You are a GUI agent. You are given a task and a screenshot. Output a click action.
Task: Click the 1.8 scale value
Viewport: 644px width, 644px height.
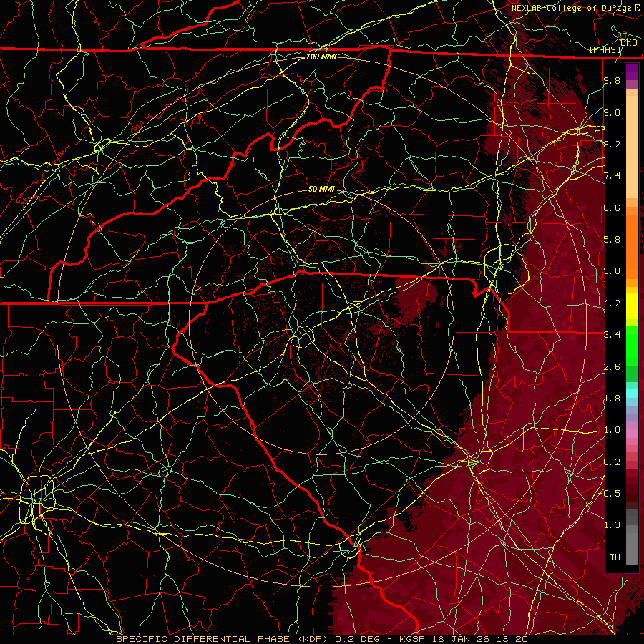click(x=612, y=399)
